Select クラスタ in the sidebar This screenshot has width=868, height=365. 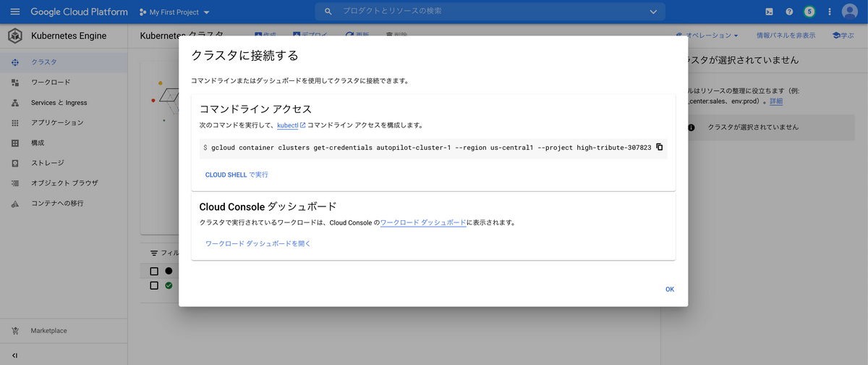coord(64,62)
